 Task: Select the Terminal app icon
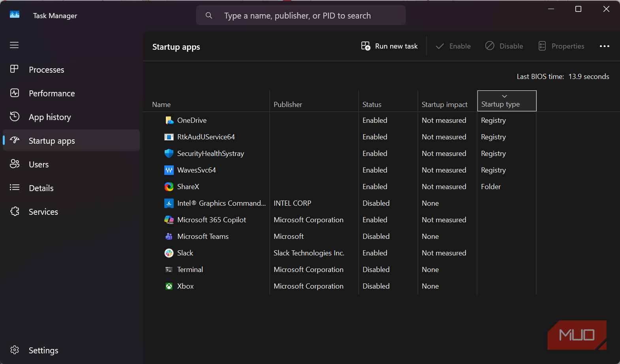point(169,270)
